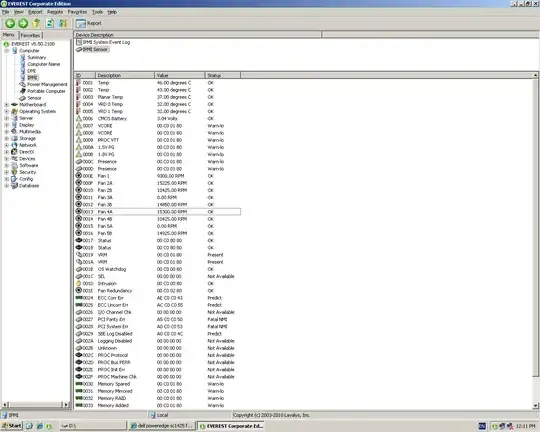Click scroll-down arrow of sensor list
540x432 pixels.
536,405
